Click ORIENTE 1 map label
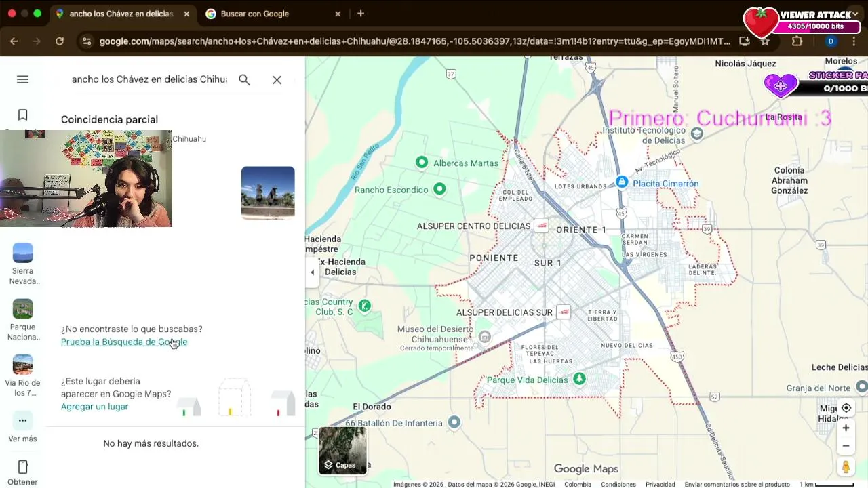Screen dimensions: 868x488 581,230
